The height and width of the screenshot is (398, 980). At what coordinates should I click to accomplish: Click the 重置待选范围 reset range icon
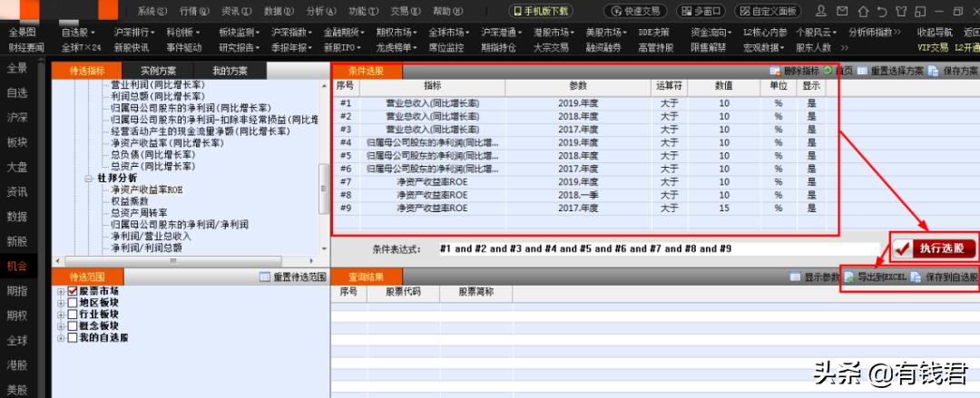(x=264, y=277)
